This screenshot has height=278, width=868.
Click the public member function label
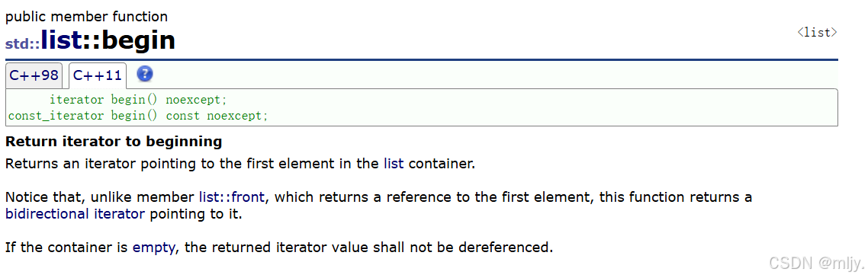pos(86,17)
